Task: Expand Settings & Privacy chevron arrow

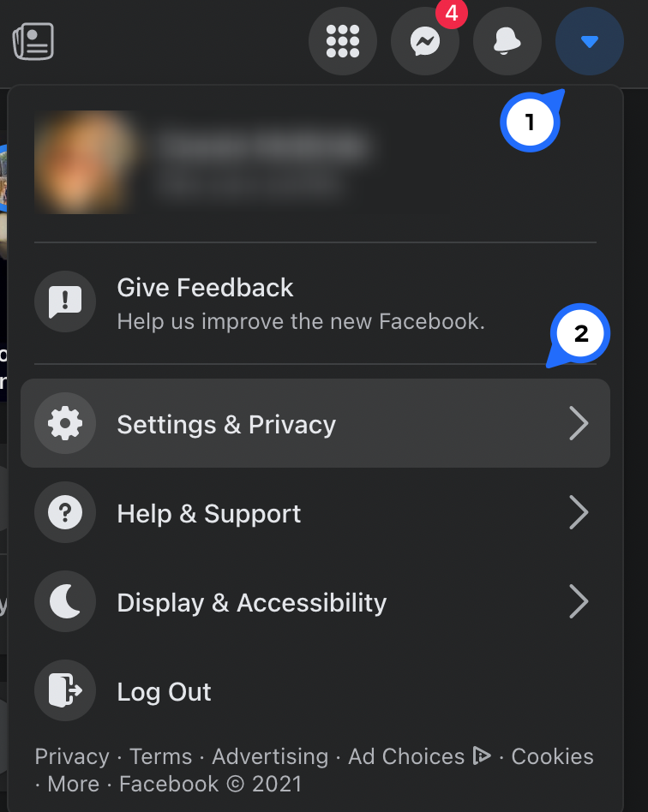Action: coord(579,424)
